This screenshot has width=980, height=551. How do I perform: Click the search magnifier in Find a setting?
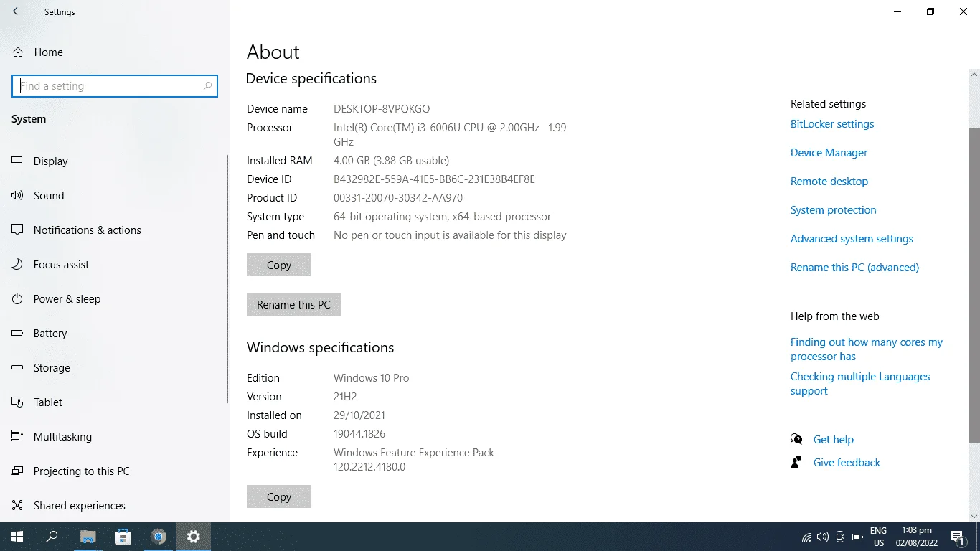tap(207, 86)
